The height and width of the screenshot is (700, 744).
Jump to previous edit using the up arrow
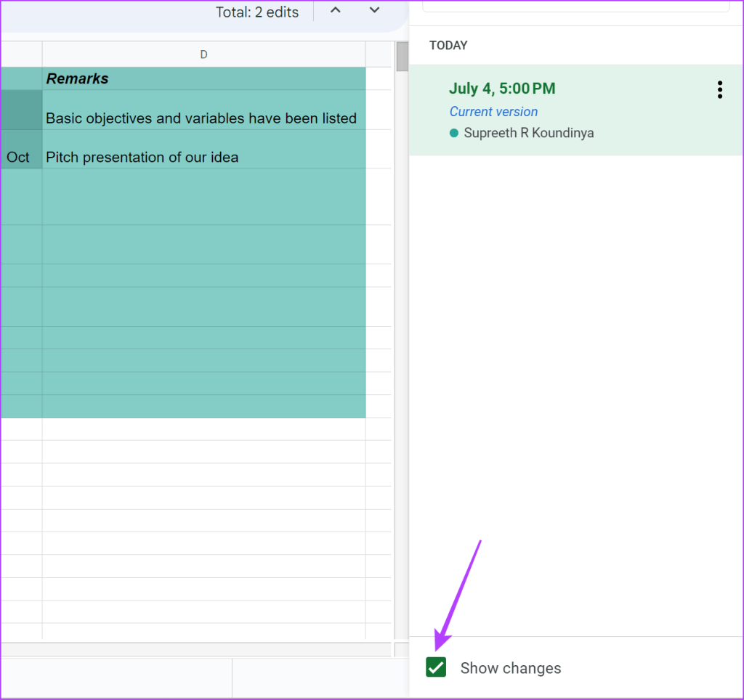click(335, 11)
